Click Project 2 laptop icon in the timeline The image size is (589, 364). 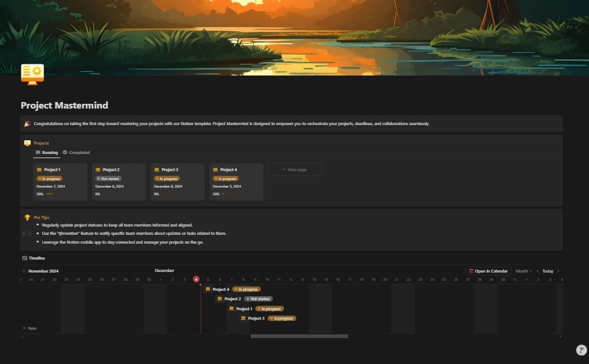click(220, 299)
